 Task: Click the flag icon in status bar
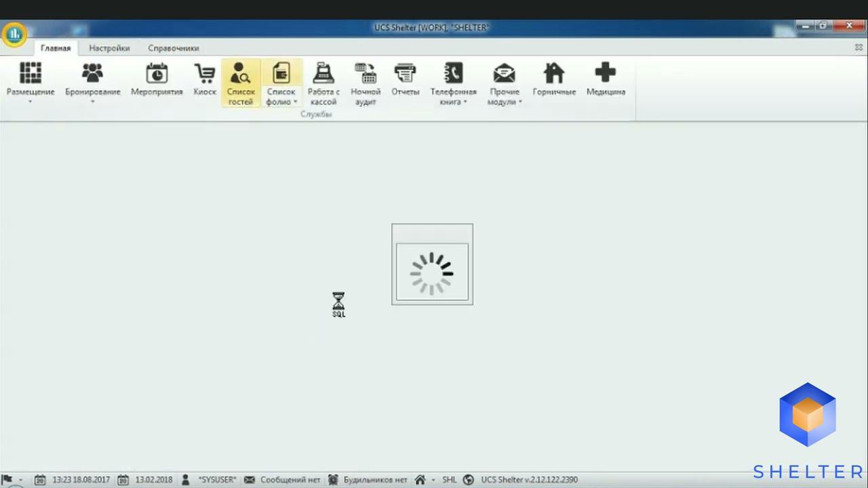8,479
